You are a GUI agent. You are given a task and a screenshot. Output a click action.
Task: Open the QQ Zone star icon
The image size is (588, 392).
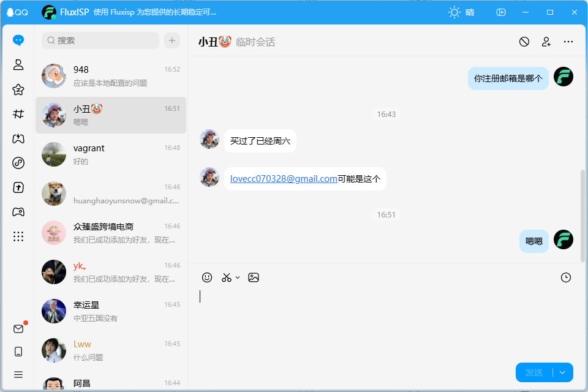tap(18, 89)
